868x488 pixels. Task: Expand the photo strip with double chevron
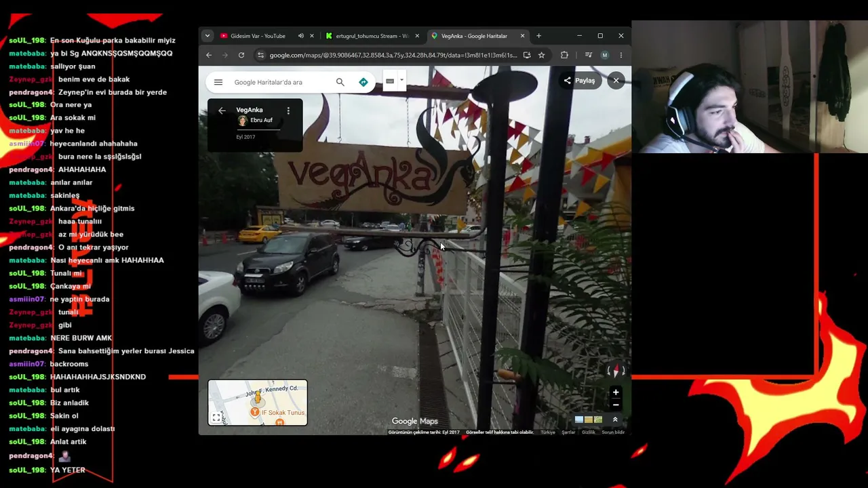(x=615, y=420)
